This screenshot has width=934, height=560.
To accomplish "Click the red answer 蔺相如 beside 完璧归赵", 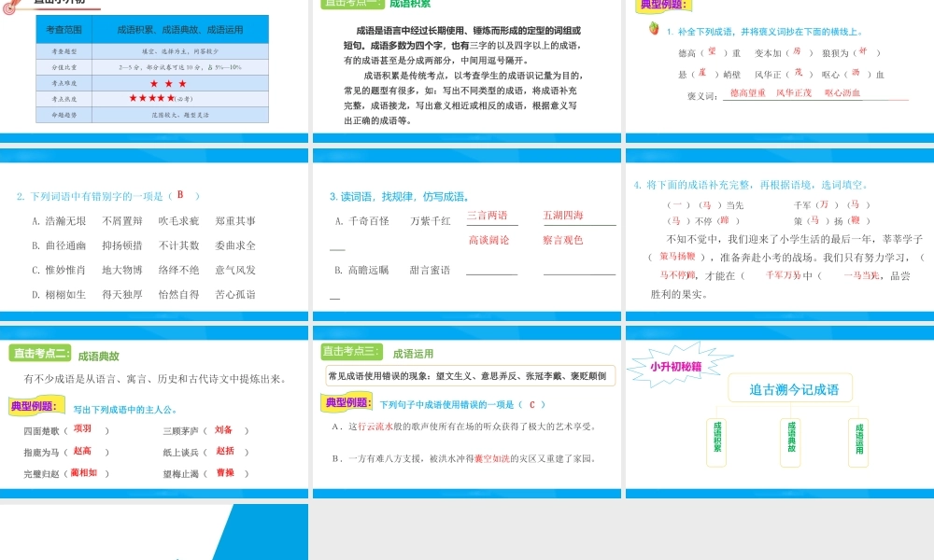I will (84, 472).
